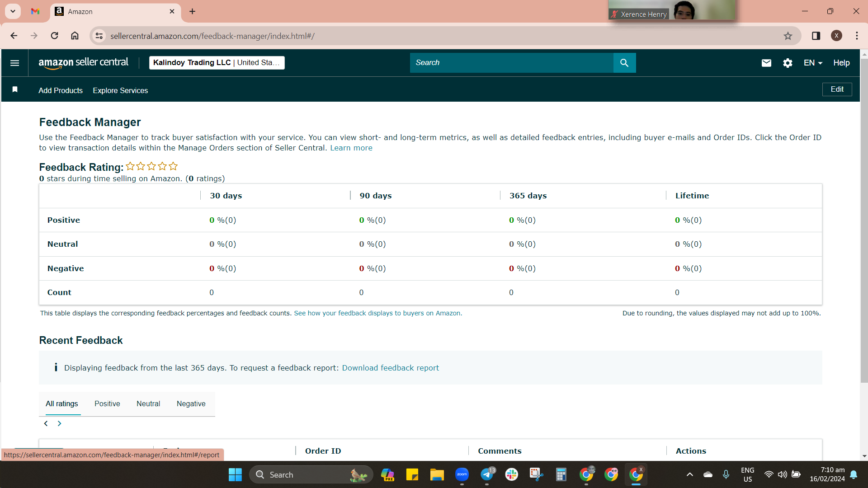The width and height of the screenshot is (868, 488).
Task: Open the Wi-Fi network tray icon
Action: (x=769, y=474)
